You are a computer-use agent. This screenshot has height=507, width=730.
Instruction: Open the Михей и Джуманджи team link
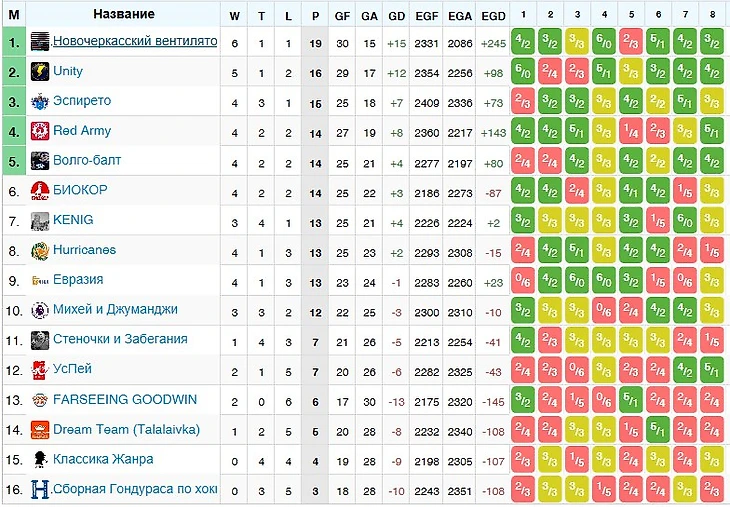pyautogui.click(x=115, y=310)
